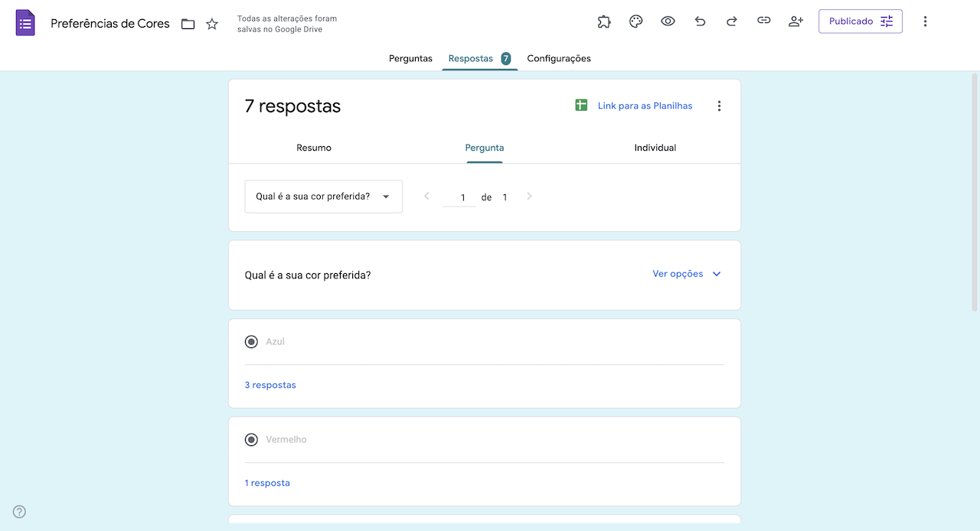The image size is (980, 531).
Task: Click the Publicado button
Action: pyautogui.click(x=860, y=21)
